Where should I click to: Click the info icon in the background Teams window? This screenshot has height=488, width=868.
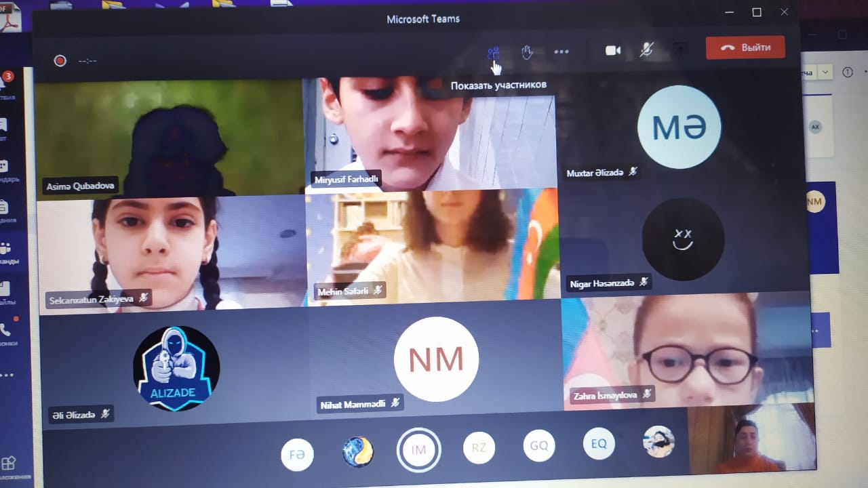click(x=847, y=72)
